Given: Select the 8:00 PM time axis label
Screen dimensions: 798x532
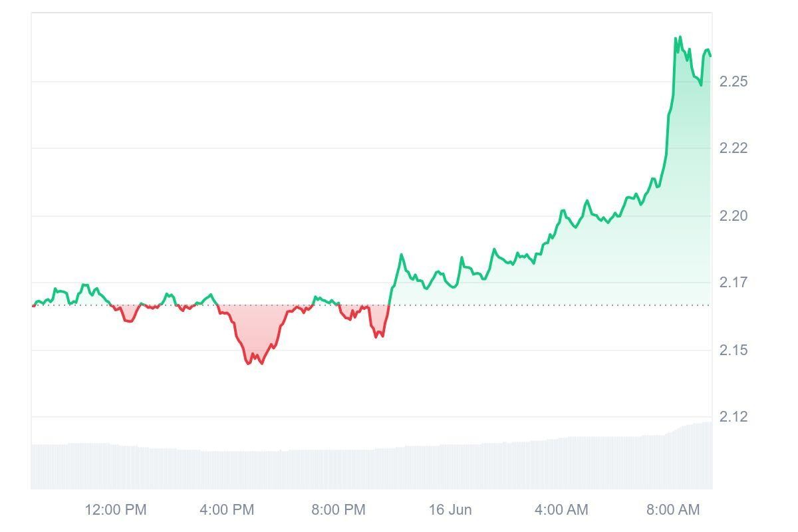Looking at the screenshot, I should pyautogui.click(x=338, y=510).
